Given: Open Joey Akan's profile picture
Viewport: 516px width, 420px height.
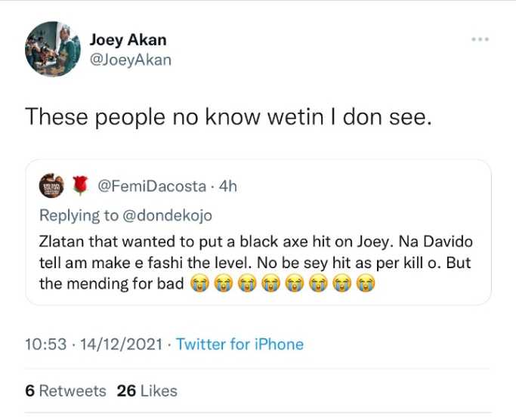Looking at the screenshot, I should tap(52, 49).
